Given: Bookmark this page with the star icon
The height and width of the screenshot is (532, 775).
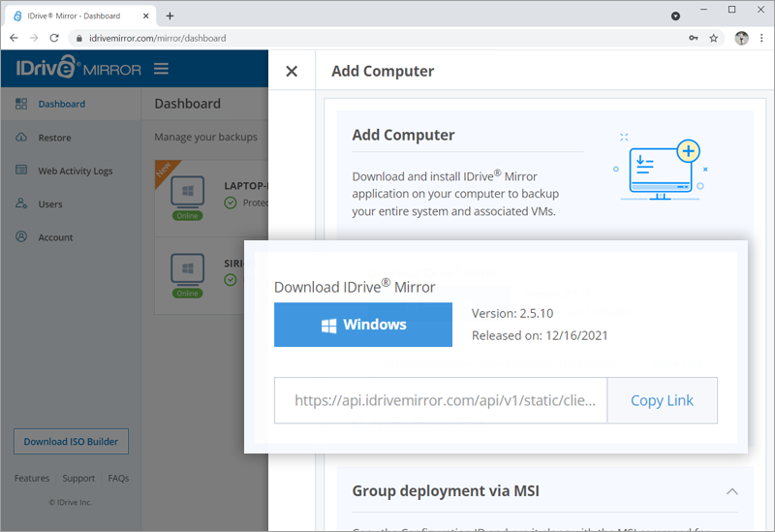Looking at the screenshot, I should click(x=713, y=38).
